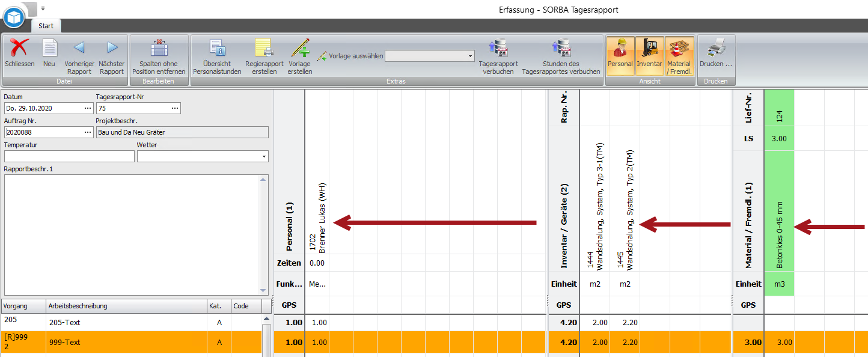Click into the Temperatur input field
Image resolution: width=868 pixels, height=357 pixels.
pyautogui.click(x=69, y=156)
